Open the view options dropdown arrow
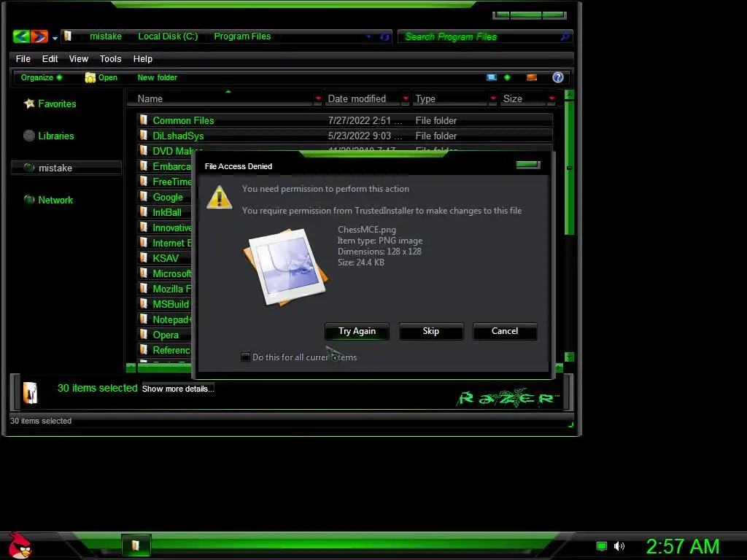Image resolution: width=747 pixels, height=560 pixels. point(507,77)
